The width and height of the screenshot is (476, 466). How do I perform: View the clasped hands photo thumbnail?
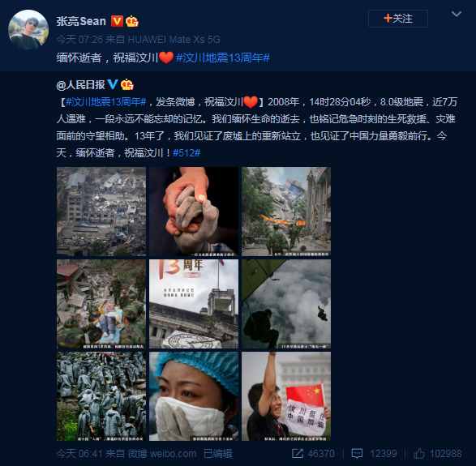[x=194, y=212]
